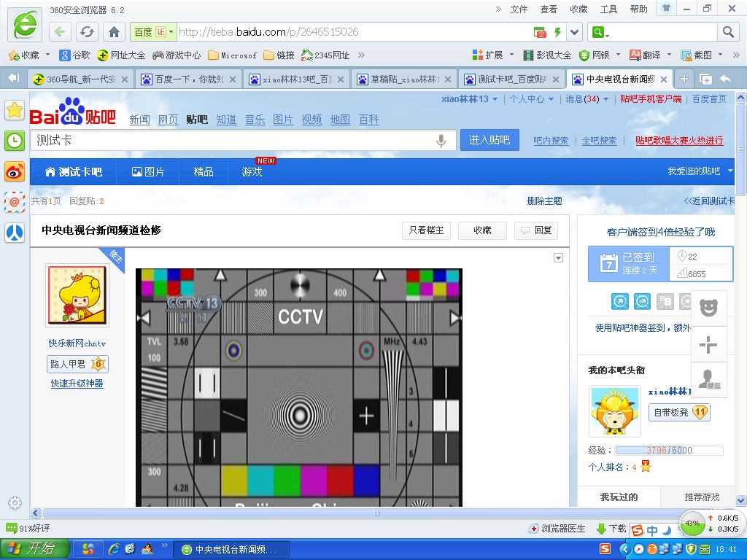
Task: Click the bear face floating button
Action: click(709, 308)
